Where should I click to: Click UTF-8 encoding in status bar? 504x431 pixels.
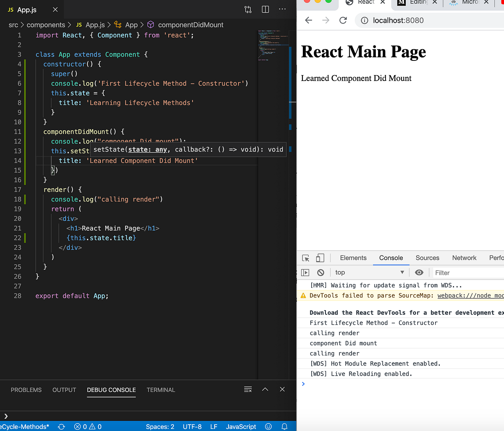(x=192, y=426)
